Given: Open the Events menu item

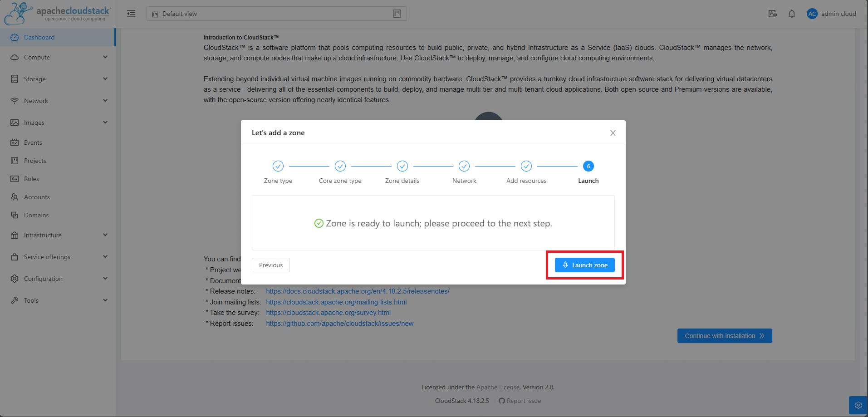Looking at the screenshot, I should 58,142.
